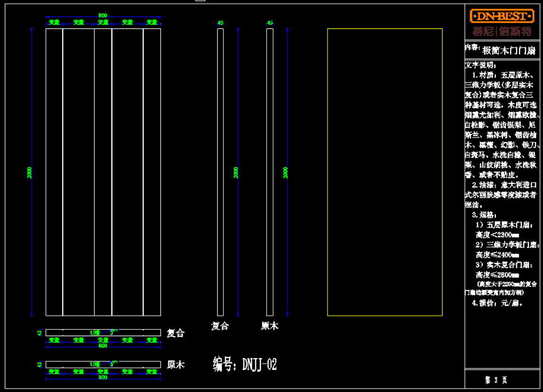Image resolution: width=543 pixels, height=392 pixels.
Task: Click the 复合 label beside the section view
Action: coord(175,333)
